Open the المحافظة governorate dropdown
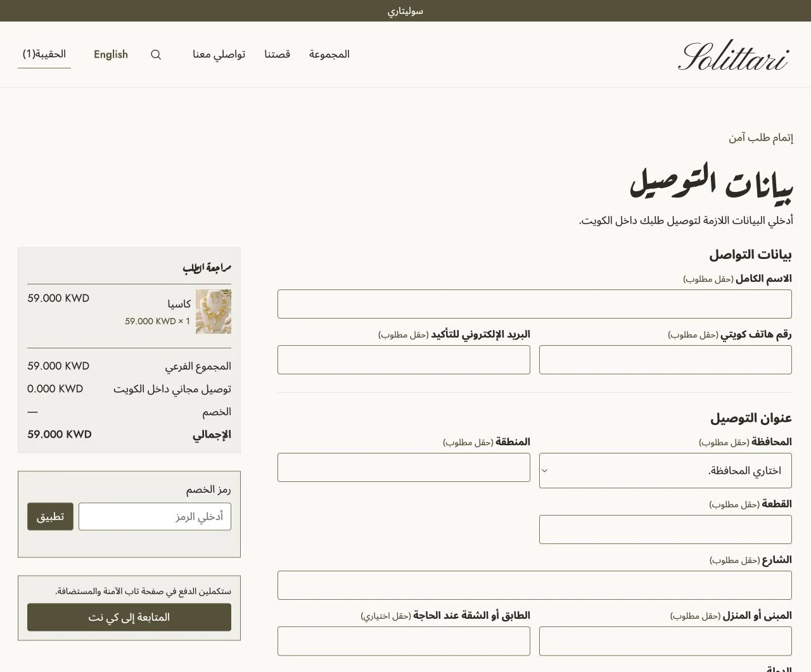The height and width of the screenshot is (672, 811). pyautogui.click(x=665, y=471)
